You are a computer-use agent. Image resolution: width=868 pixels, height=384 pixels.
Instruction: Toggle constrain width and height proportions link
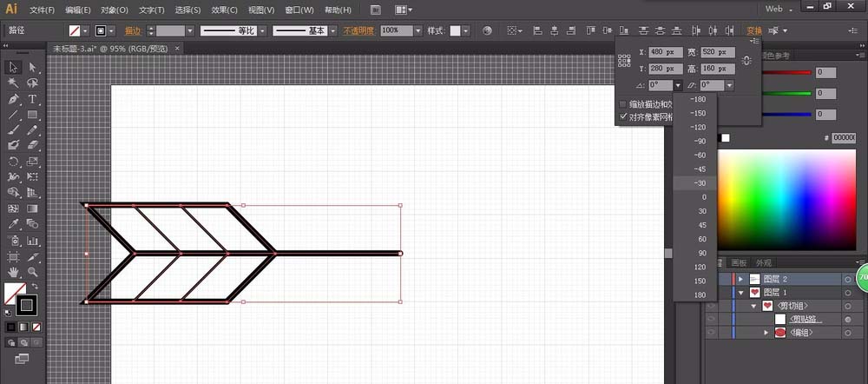746,61
